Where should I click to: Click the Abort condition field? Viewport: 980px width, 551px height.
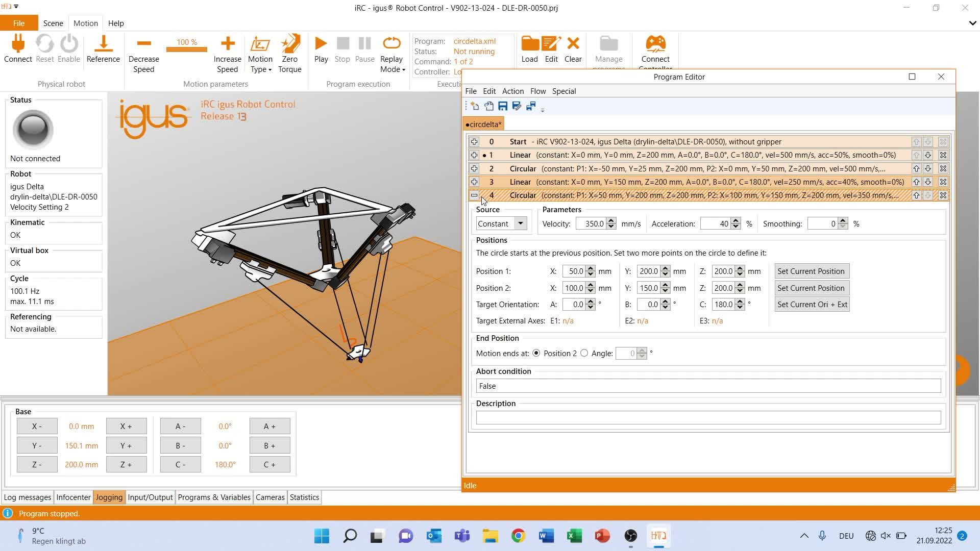click(708, 386)
